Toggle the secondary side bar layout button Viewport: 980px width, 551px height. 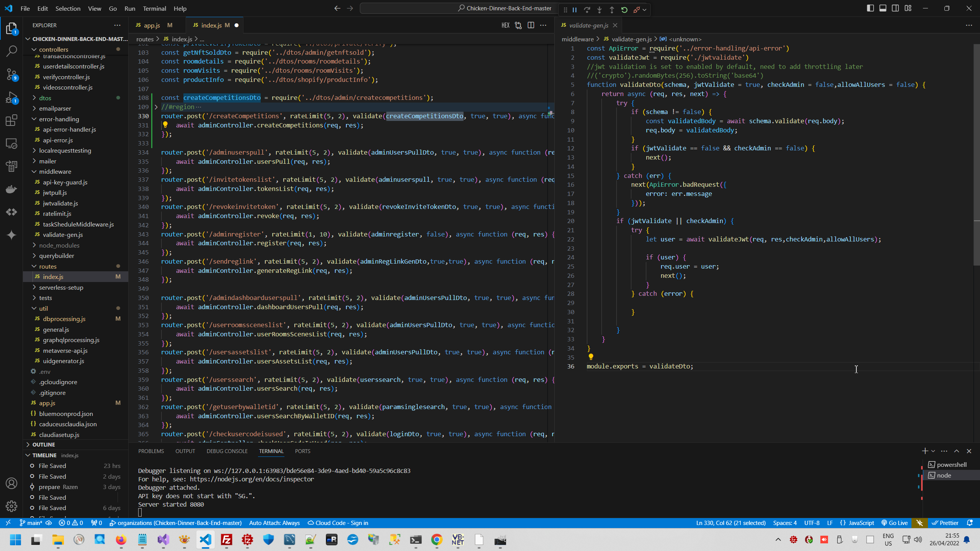coord(895,8)
